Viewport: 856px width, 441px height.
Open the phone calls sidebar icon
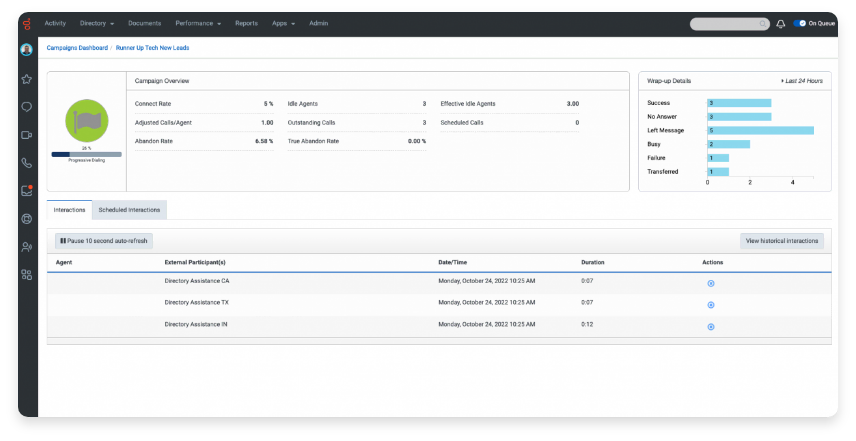pos(26,163)
